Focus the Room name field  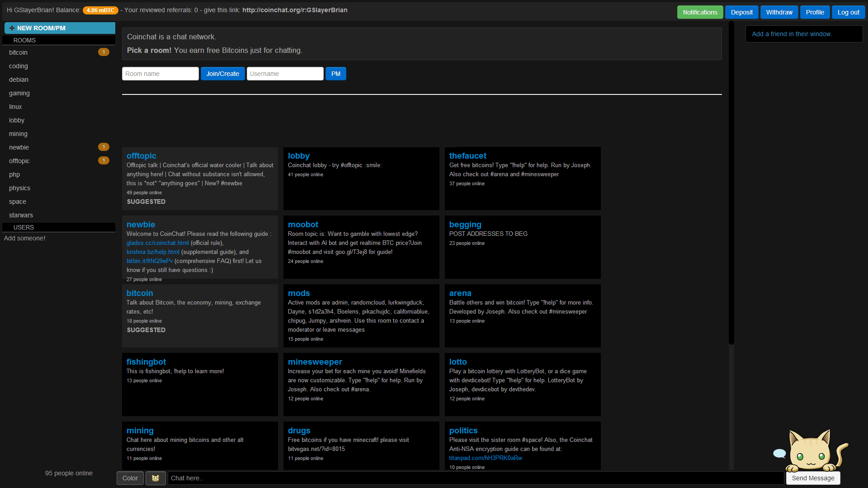pyautogui.click(x=160, y=74)
